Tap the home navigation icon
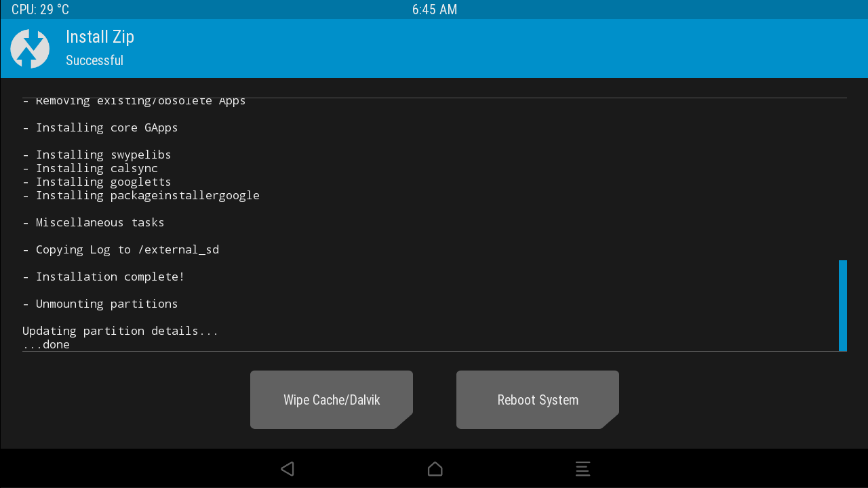The width and height of the screenshot is (868, 488). 435,468
